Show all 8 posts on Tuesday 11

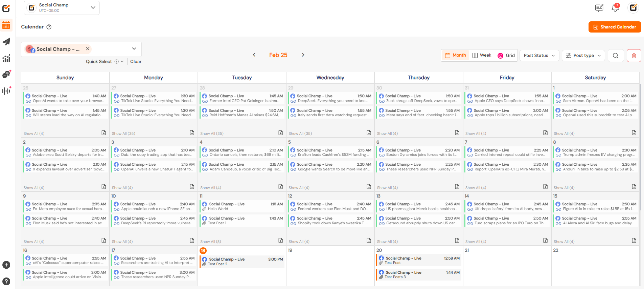[210, 242]
